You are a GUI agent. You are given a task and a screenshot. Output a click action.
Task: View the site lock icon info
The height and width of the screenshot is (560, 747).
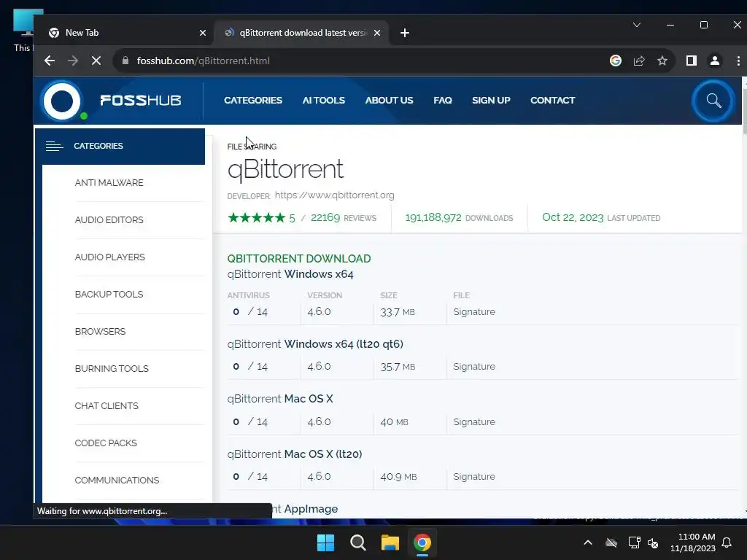pos(125,61)
